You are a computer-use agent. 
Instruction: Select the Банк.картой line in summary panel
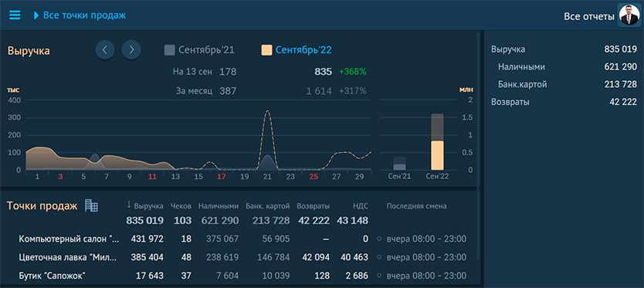[564, 84]
